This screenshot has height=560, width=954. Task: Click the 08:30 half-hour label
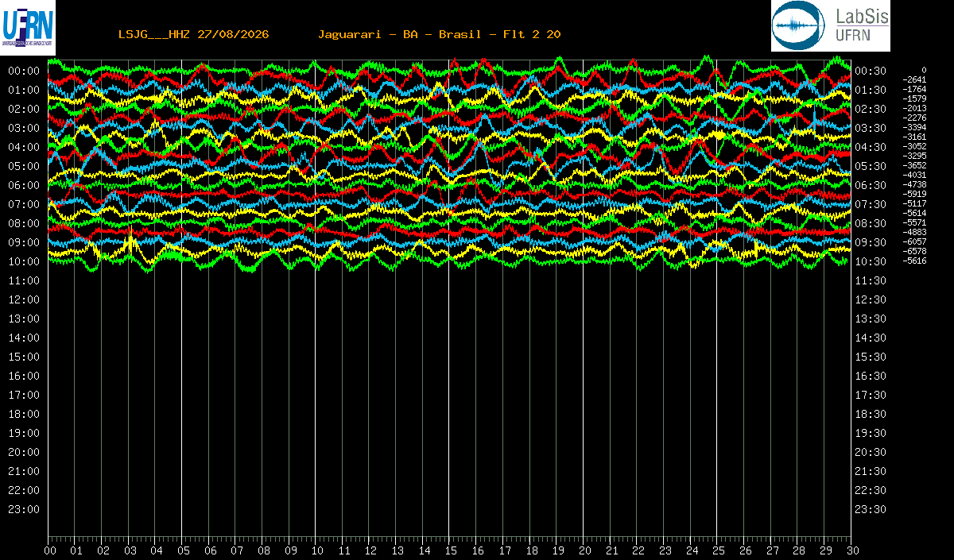click(x=871, y=223)
